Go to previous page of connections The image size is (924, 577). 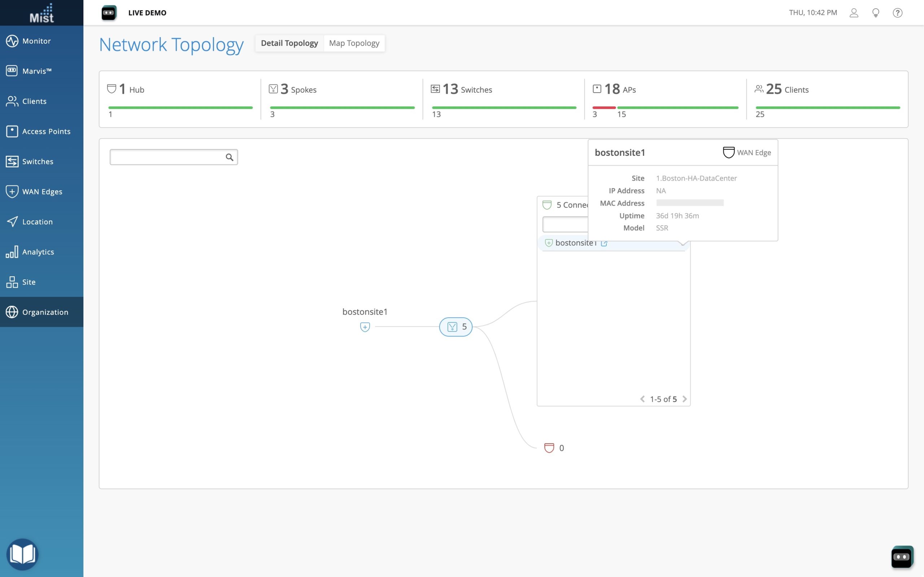[642, 399]
